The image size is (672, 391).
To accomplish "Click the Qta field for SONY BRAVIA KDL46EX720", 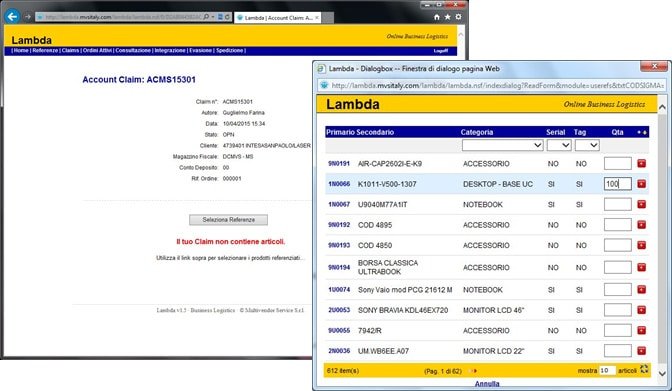I will [618, 310].
